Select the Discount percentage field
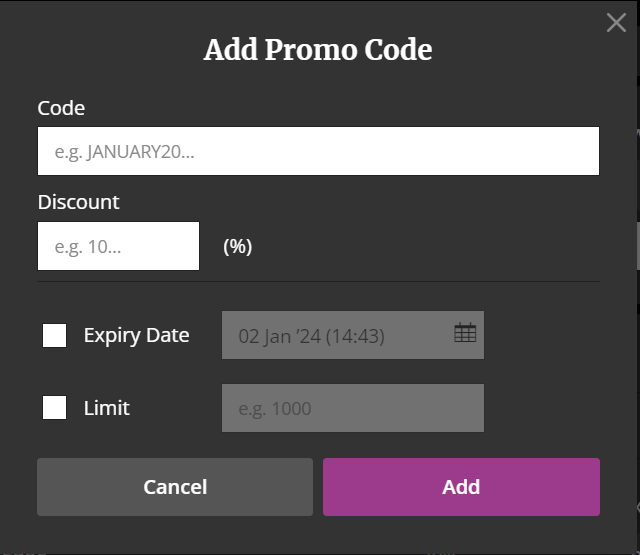This screenshot has width=640, height=555. [118, 246]
